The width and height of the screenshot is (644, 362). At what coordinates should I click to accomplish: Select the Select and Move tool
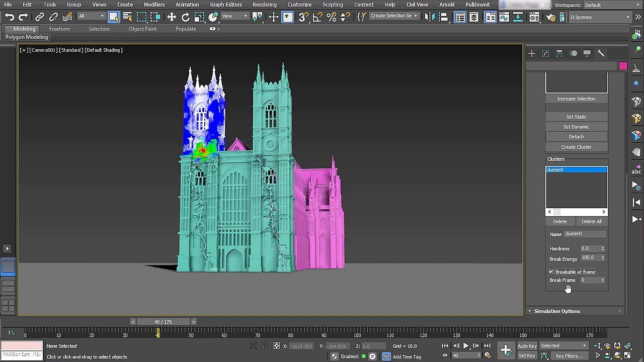(172, 17)
